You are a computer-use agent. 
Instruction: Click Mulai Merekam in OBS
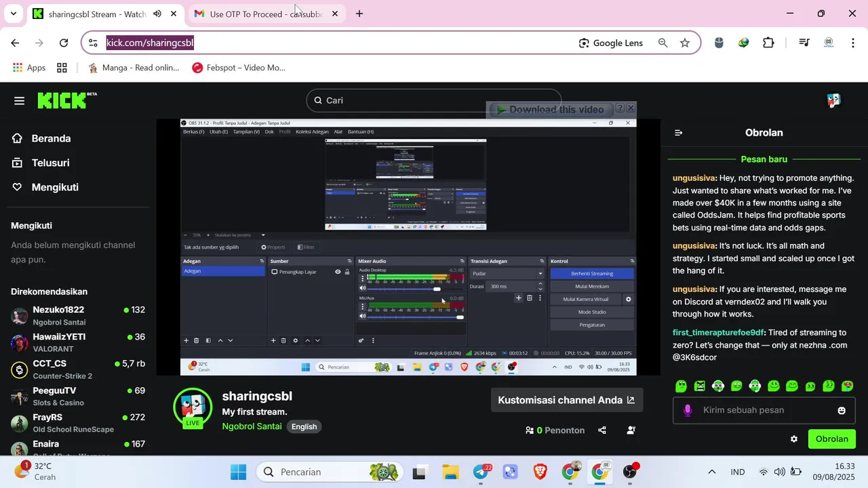click(592, 287)
